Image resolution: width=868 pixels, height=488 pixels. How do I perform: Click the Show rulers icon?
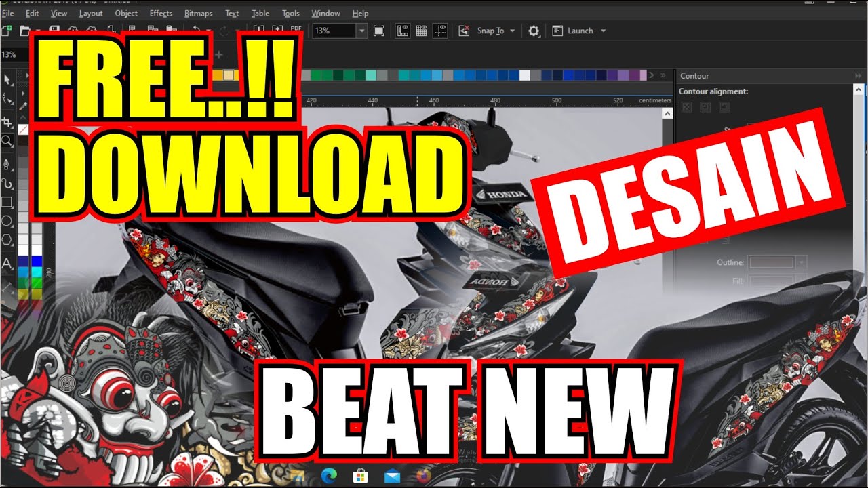(403, 30)
